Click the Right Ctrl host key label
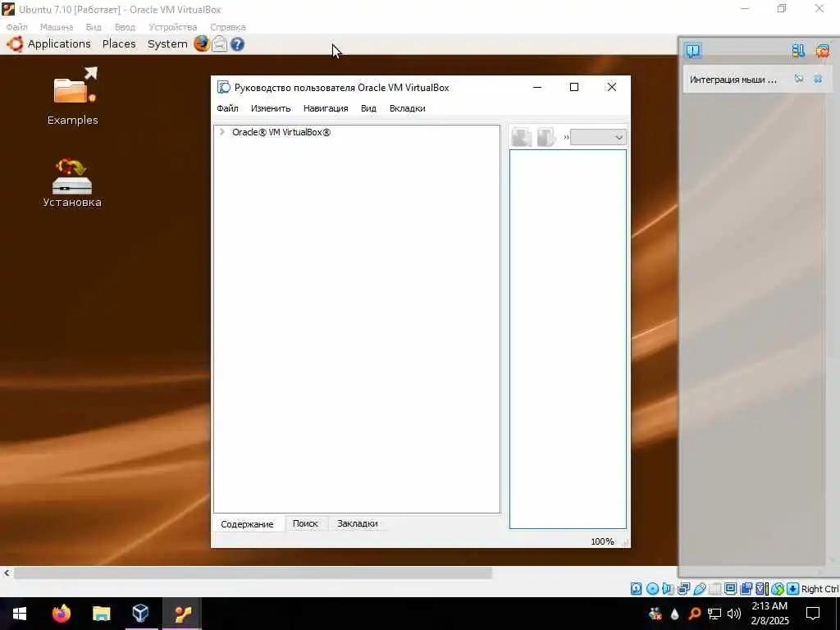The height and width of the screenshot is (630, 840). 819,589
